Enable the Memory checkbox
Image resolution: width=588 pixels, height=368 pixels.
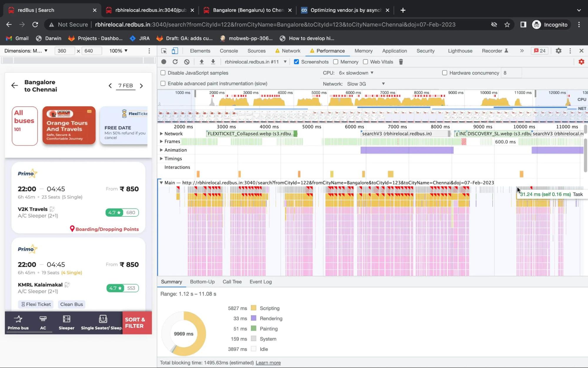[x=336, y=62]
